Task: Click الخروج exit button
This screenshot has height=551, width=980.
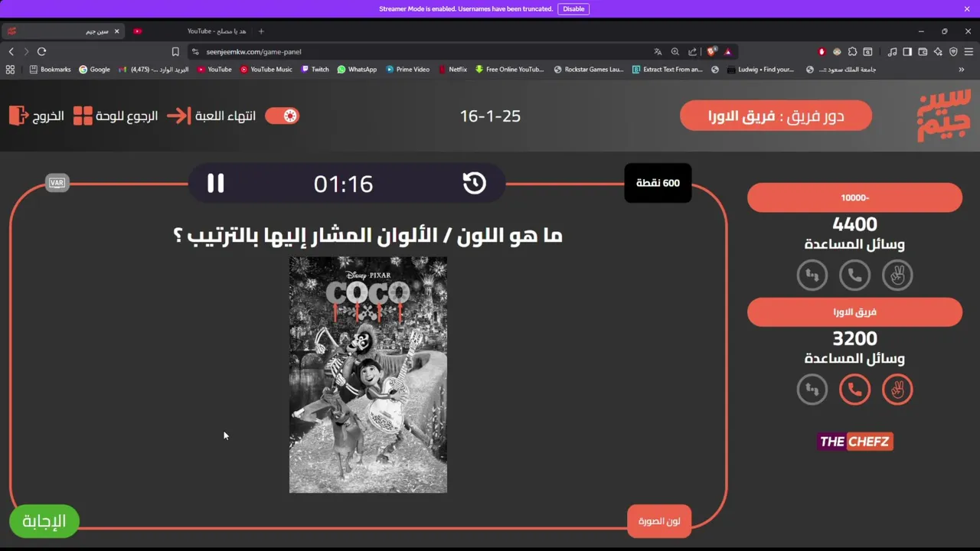Action: (x=37, y=116)
